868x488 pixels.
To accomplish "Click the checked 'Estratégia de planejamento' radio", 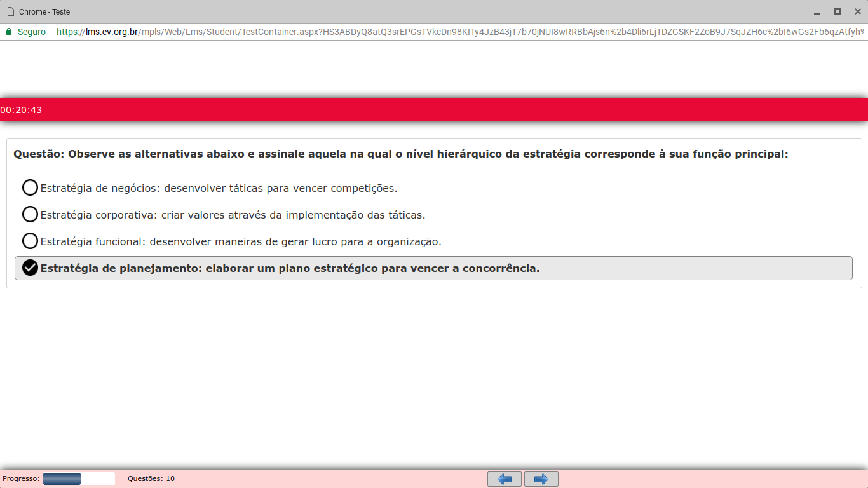I will point(30,268).
